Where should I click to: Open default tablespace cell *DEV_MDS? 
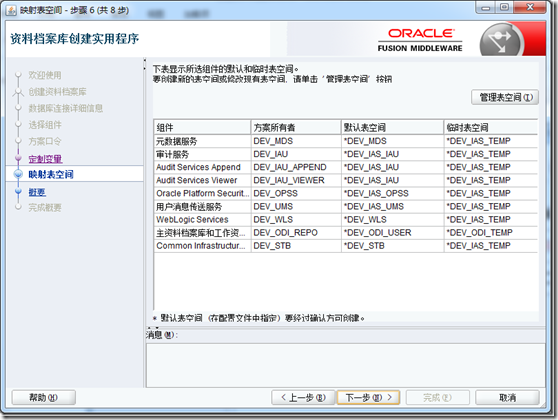tap(393, 141)
